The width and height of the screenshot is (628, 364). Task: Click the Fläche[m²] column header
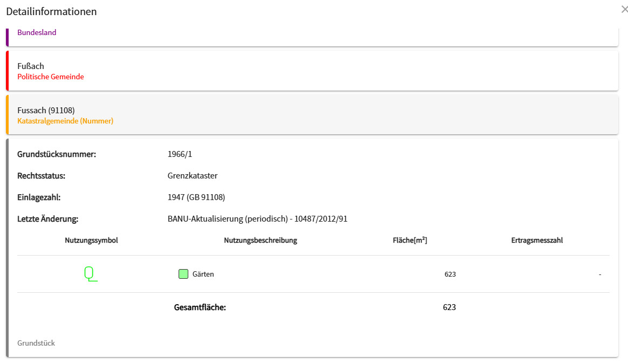coord(409,241)
